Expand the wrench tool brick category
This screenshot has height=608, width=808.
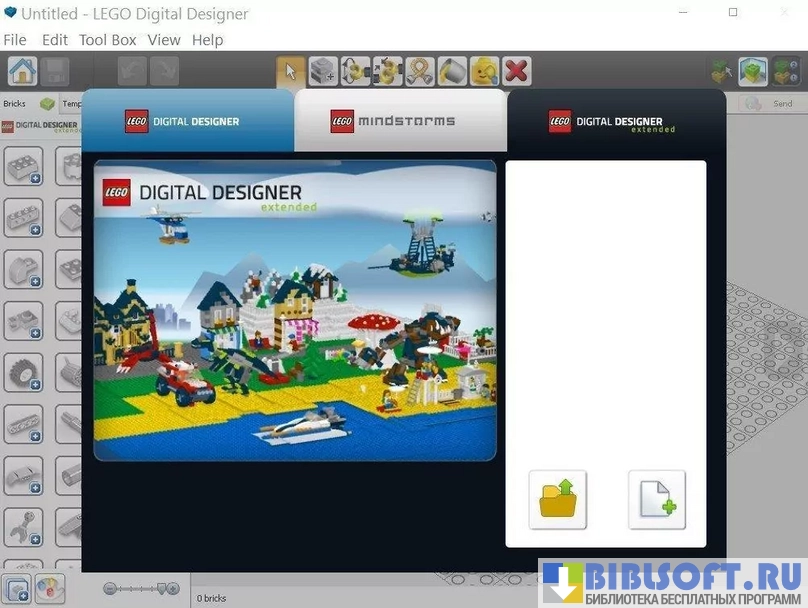(x=23, y=529)
